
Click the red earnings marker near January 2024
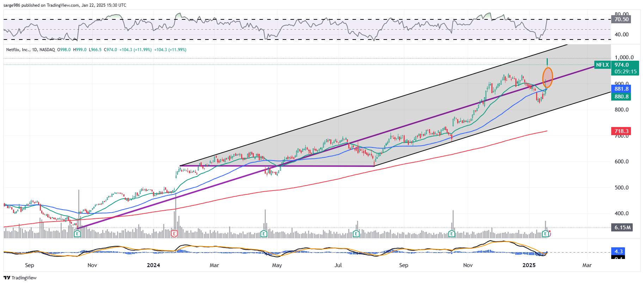coord(174,234)
